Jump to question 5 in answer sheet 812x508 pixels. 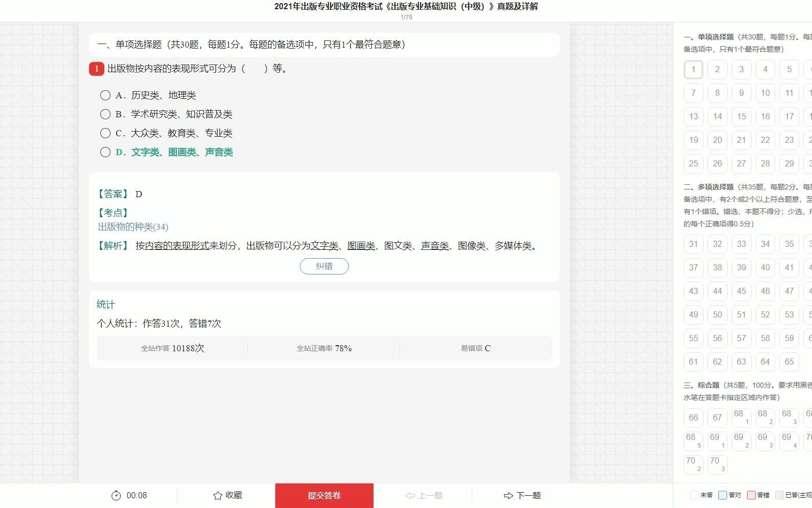click(789, 70)
